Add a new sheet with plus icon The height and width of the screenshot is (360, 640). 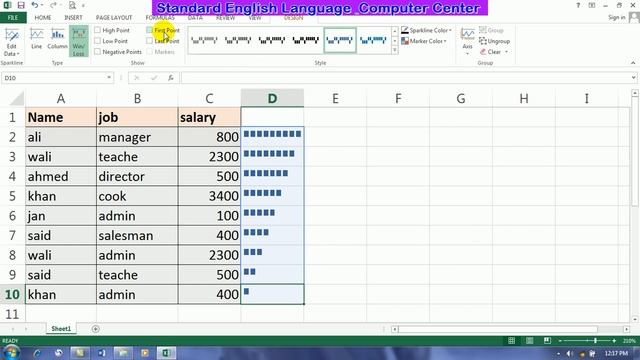96,329
